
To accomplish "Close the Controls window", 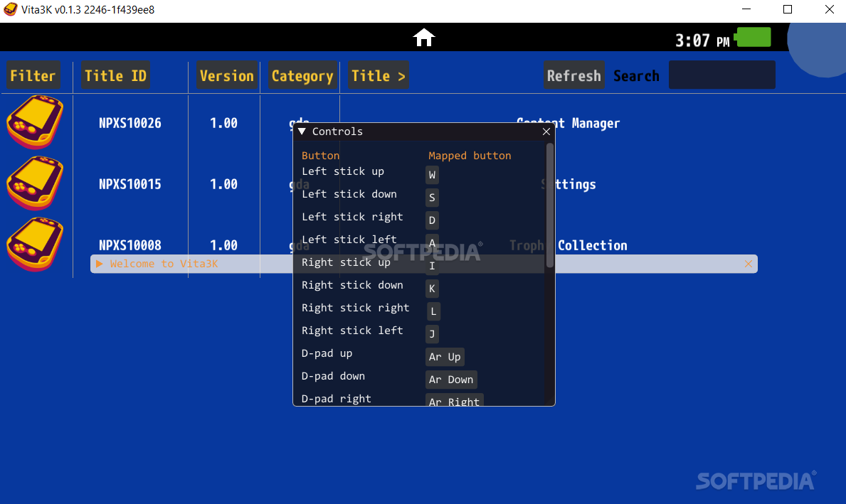I will pos(546,132).
